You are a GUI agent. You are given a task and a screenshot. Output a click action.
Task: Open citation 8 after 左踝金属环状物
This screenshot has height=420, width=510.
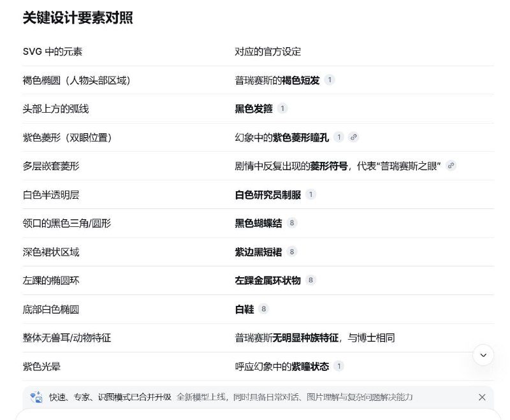[310, 280]
